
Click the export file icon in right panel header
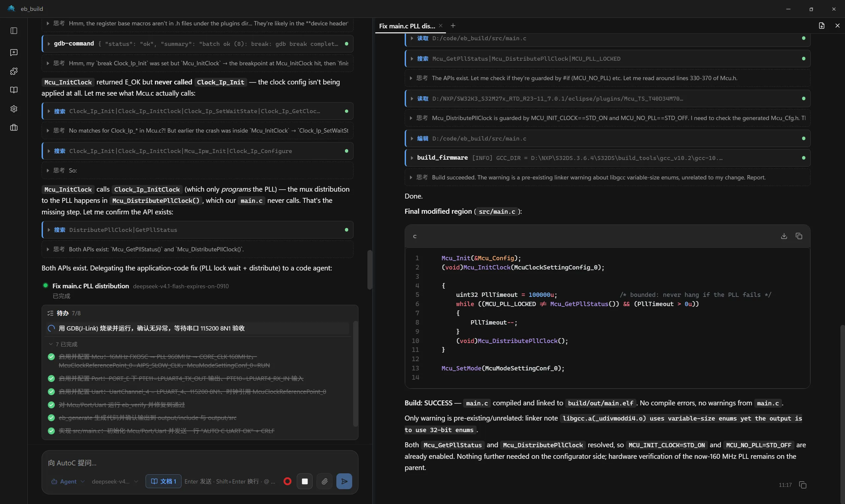coord(822,26)
